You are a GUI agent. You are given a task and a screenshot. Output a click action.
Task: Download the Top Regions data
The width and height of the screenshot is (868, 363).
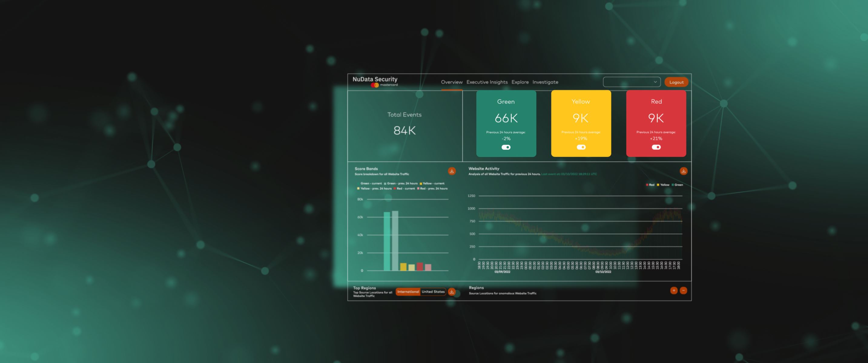(451, 292)
